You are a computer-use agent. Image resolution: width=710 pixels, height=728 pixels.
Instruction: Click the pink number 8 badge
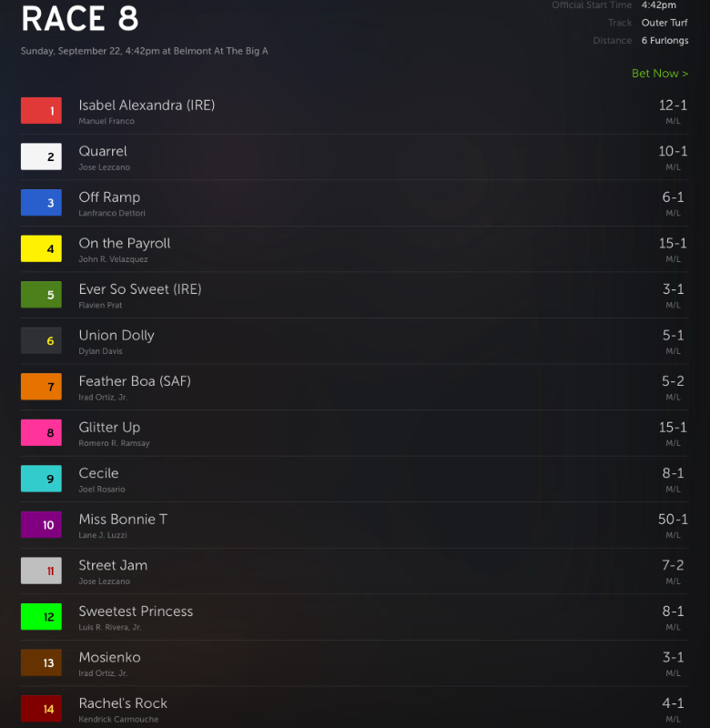tap(41, 432)
